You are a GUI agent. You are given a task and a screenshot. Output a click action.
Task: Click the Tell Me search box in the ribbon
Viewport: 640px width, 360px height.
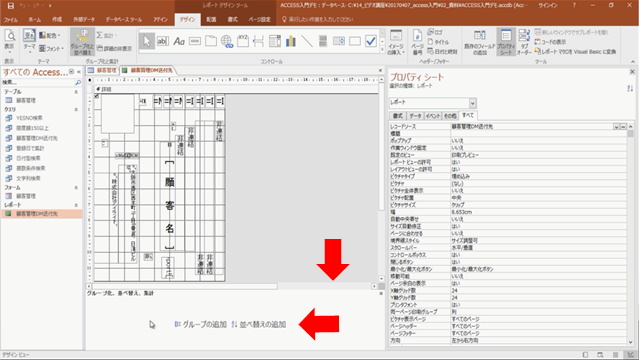point(318,20)
